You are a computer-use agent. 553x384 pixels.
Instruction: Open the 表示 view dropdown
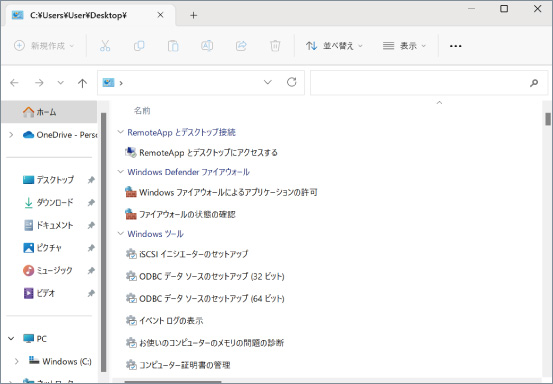pyautogui.click(x=405, y=46)
